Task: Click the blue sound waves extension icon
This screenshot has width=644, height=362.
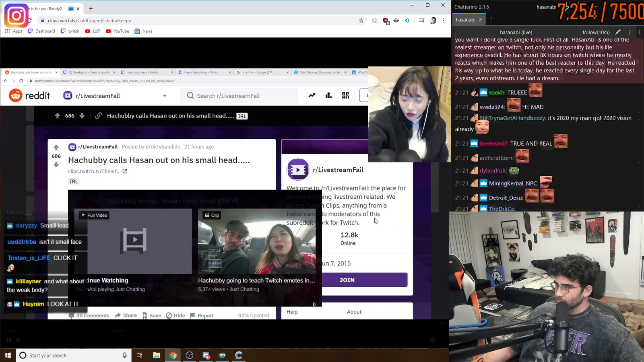Action: pos(407,21)
